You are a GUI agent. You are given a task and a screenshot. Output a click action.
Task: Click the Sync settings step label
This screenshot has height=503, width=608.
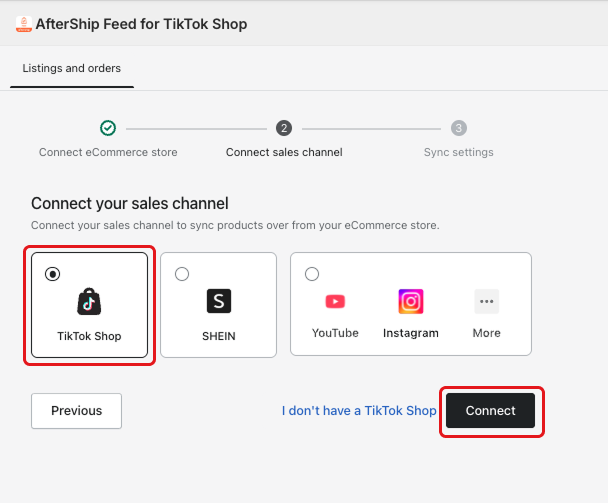459,152
